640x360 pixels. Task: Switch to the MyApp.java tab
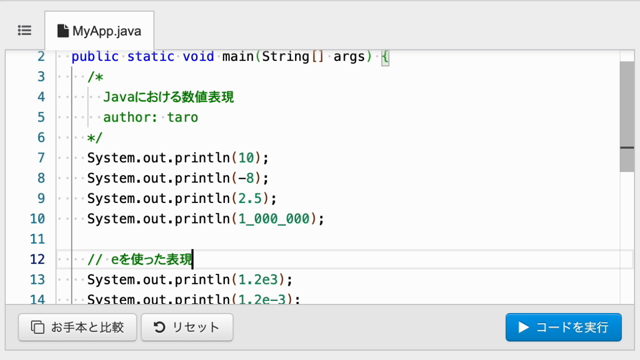[99, 31]
